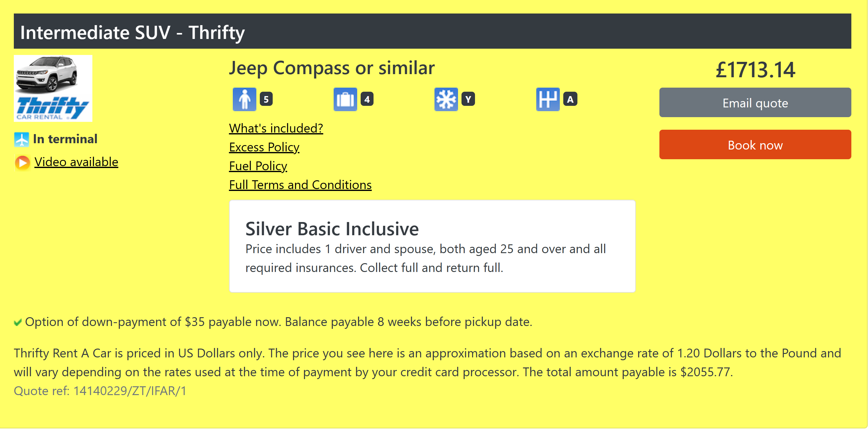868x429 pixels.
Task: Open the Fuel Policy link
Action: tap(258, 166)
